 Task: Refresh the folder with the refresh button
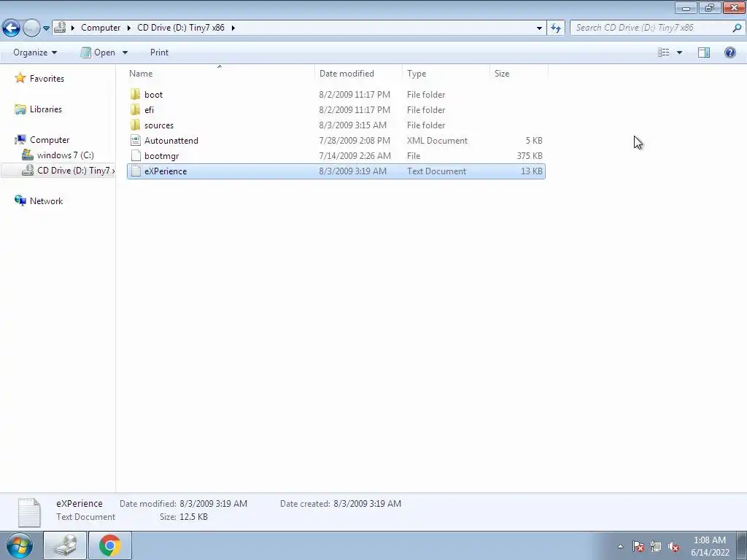coord(555,28)
